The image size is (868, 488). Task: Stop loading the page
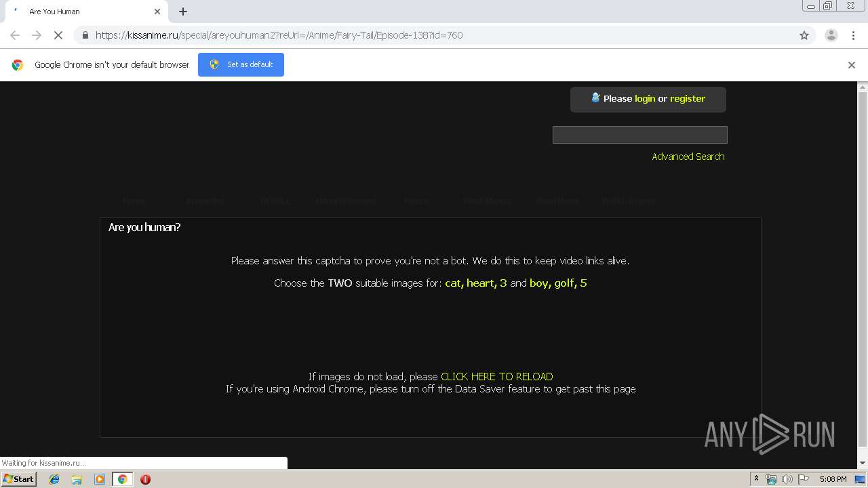[x=58, y=35]
